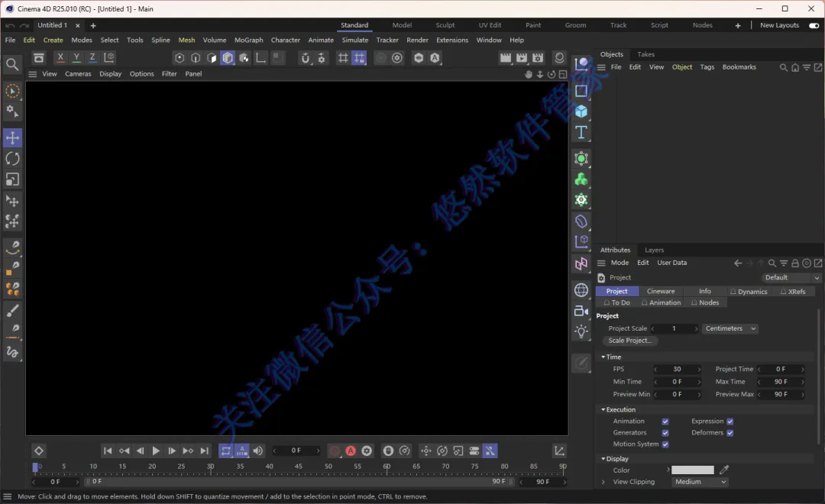This screenshot has width=825, height=504.
Task: Open the Default mode dropdown in Attributes
Action: coord(791,277)
